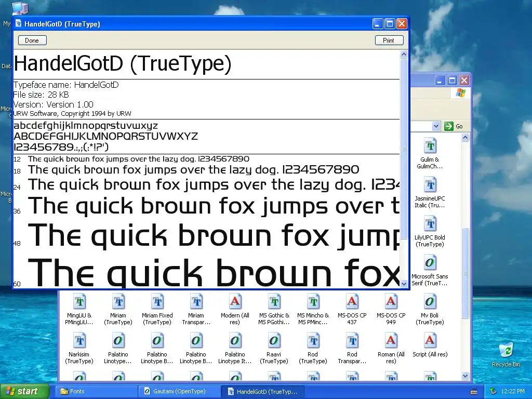Click the Print button in font viewer
This screenshot has height=399, width=532.
tap(389, 41)
